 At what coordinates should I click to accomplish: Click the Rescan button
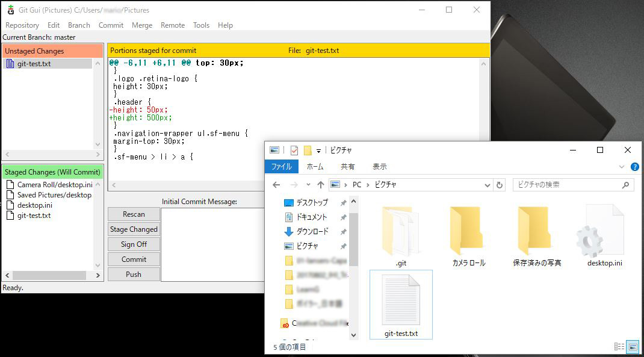[x=134, y=214]
